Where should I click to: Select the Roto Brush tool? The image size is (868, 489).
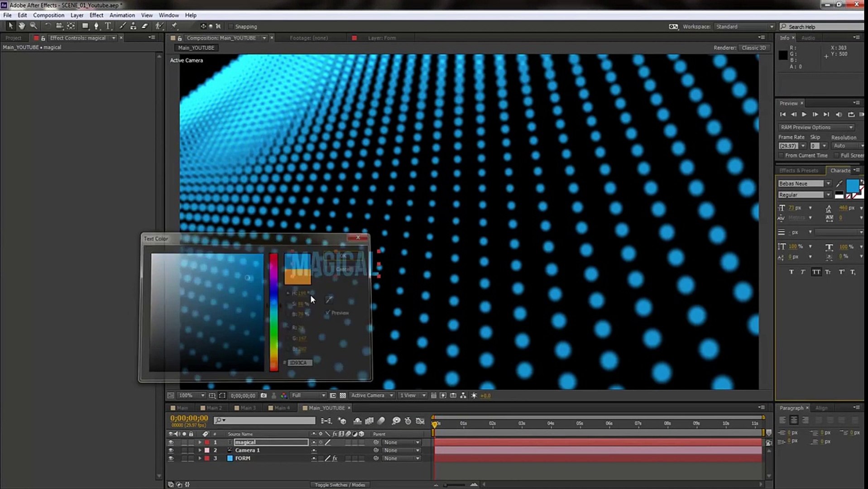tap(159, 26)
